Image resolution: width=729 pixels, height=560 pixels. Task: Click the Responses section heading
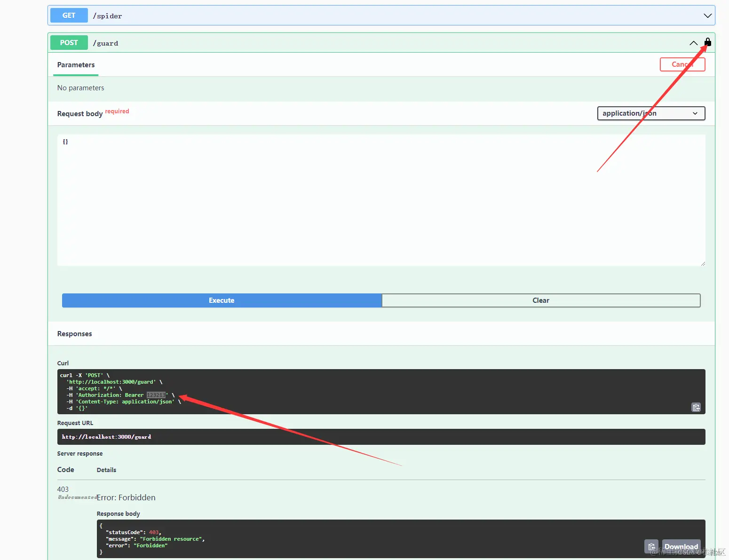pyautogui.click(x=75, y=334)
